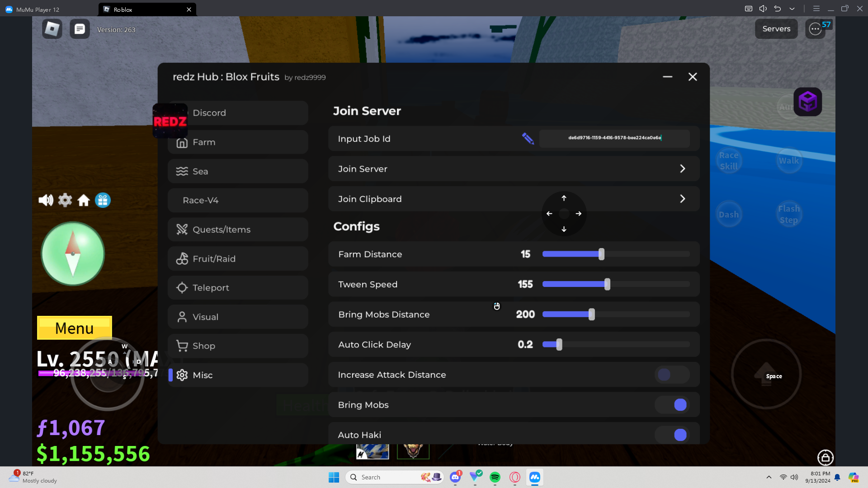Click the right arrow on directional pad
This screenshot has height=488, width=868.
tap(579, 214)
